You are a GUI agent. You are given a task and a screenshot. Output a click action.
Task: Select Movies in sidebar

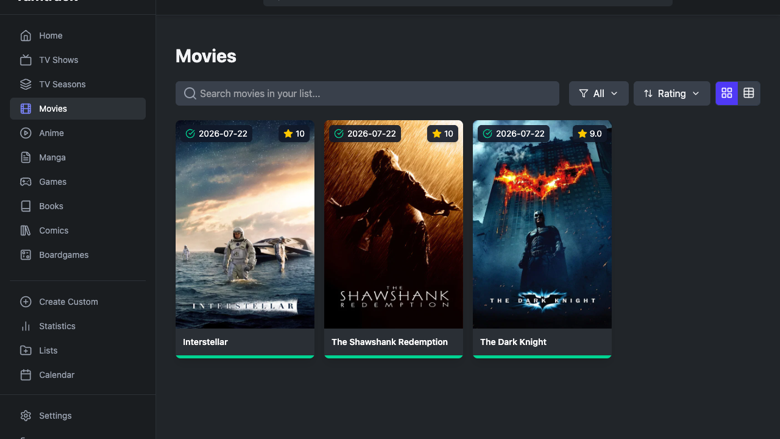(78, 109)
